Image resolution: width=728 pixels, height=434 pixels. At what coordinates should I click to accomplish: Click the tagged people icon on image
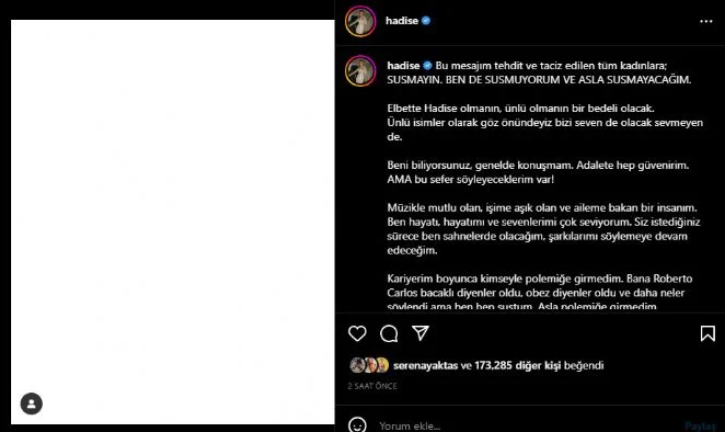click(x=32, y=404)
